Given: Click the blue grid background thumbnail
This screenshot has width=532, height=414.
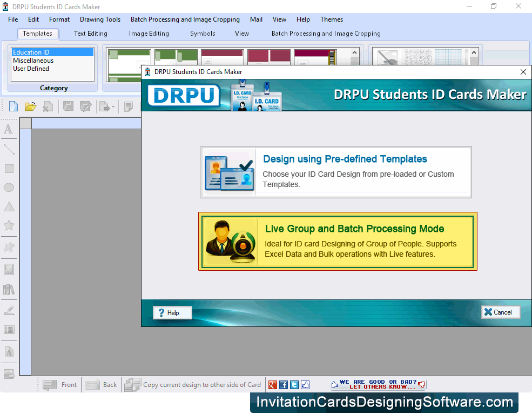Looking at the screenshot, I should click(x=448, y=57).
